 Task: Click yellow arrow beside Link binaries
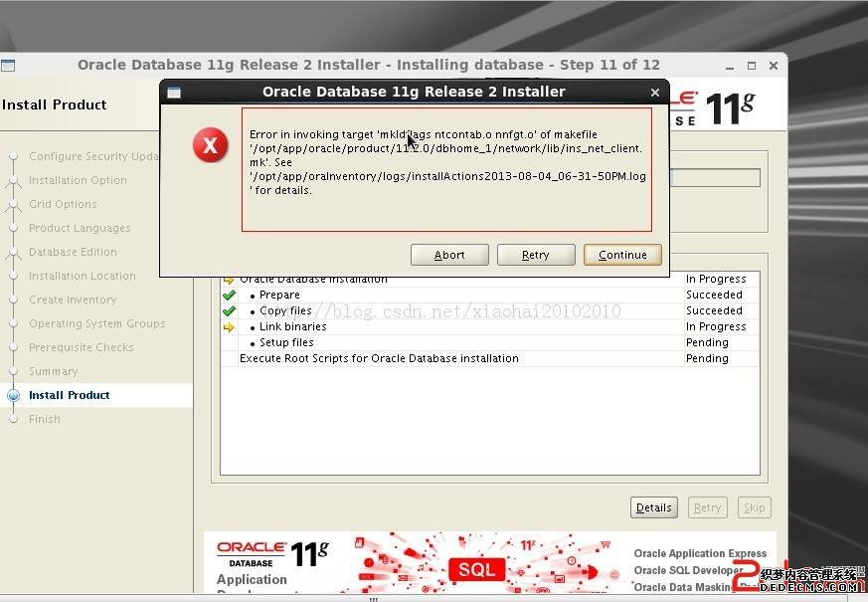click(229, 327)
